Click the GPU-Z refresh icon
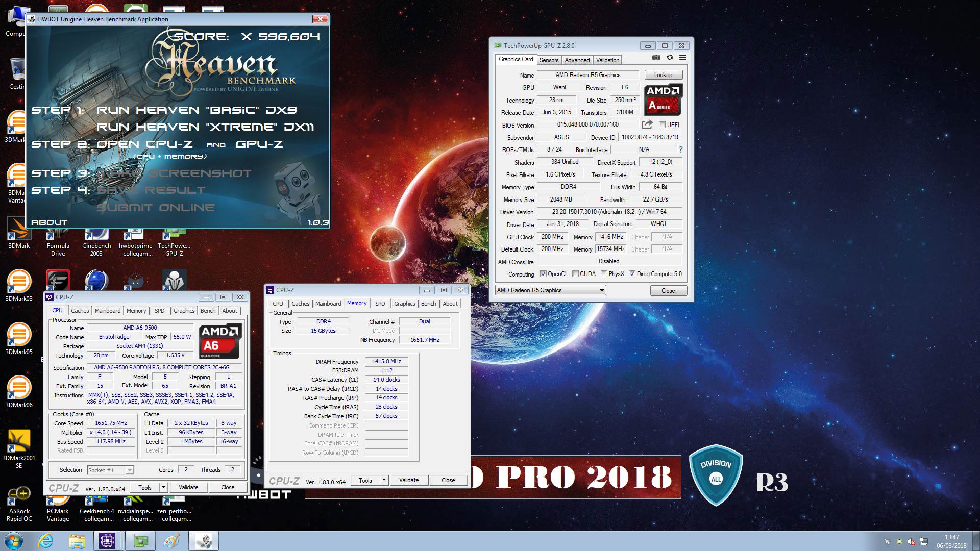The height and width of the screenshot is (551, 980). click(670, 58)
